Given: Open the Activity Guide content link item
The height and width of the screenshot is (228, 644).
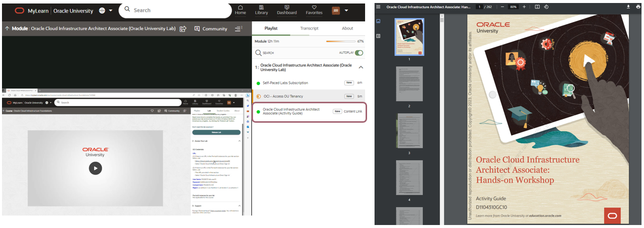Looking at the screenshot, I should tap(309, 111).
